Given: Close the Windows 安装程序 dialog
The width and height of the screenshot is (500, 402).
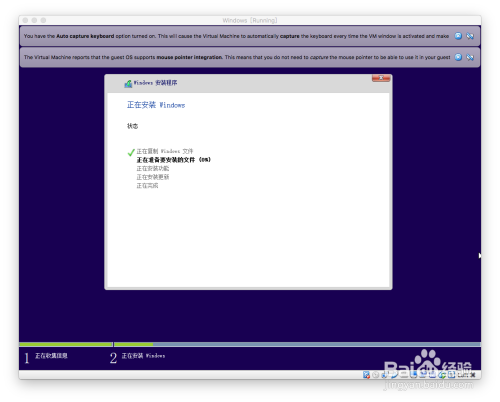Looking at the screenshot, I should [381, 78].
